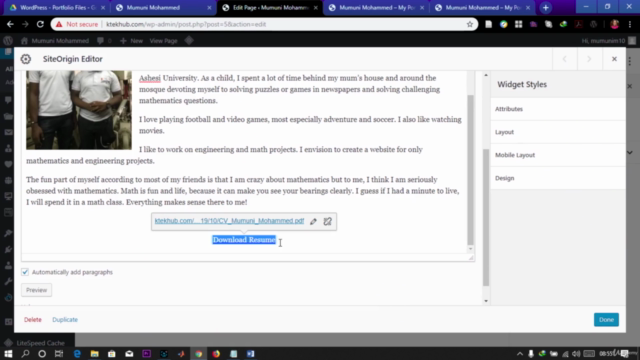Close the SiteOrigin Editor dialog
Image resolution: width=640 pixels, height=360 pixels.
coord(614,59)
